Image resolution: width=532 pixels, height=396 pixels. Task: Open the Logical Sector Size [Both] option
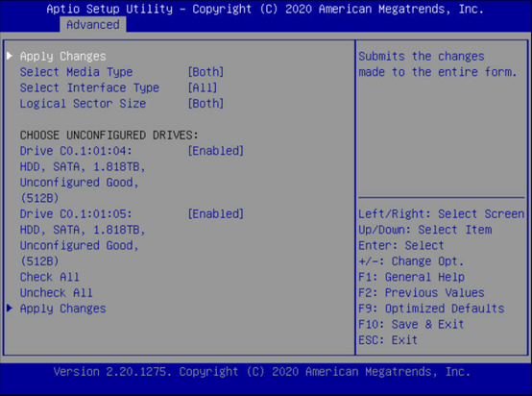click(206, 104)
